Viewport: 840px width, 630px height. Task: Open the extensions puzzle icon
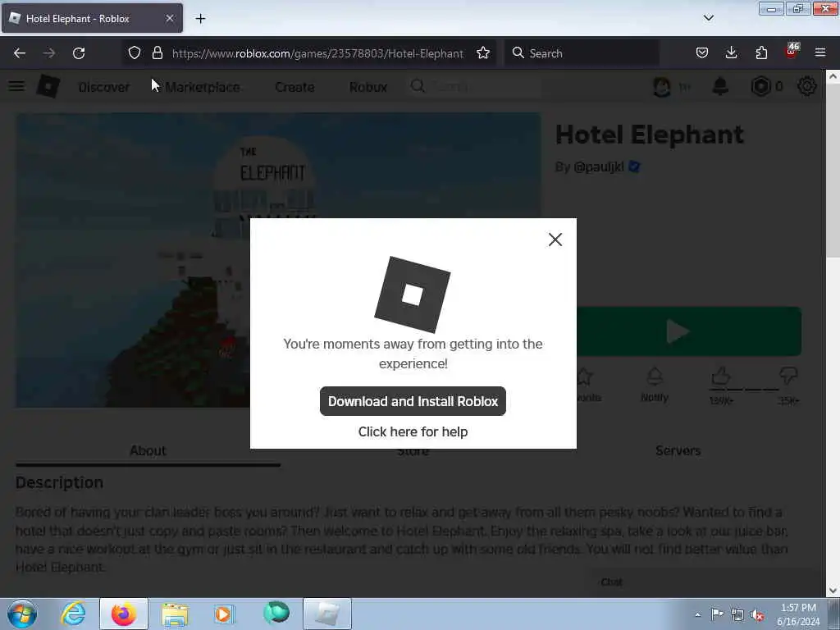[761, 53]
